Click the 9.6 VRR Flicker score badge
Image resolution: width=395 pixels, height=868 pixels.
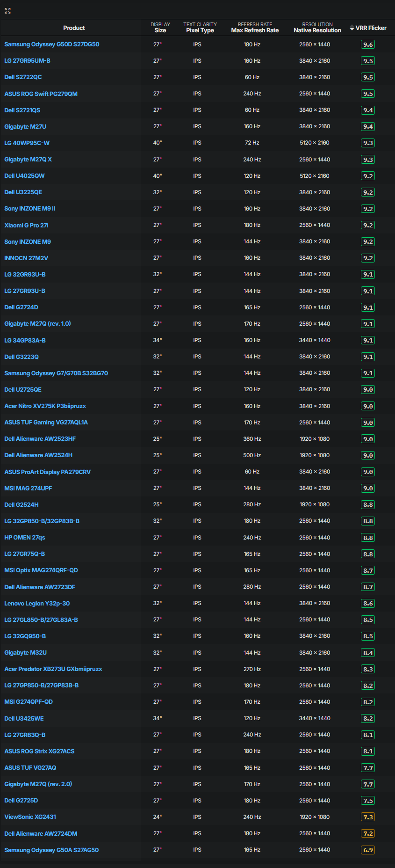368,44
